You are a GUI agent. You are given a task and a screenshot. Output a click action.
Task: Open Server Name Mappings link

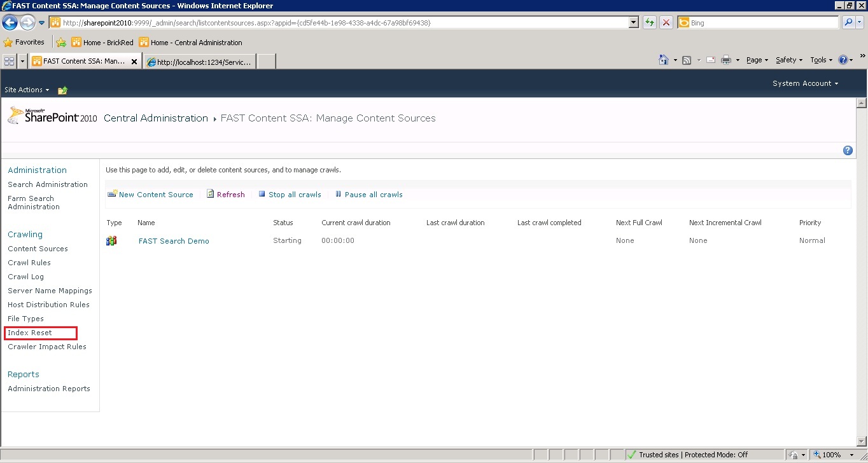pyautogui.click(x=50, y=291)
